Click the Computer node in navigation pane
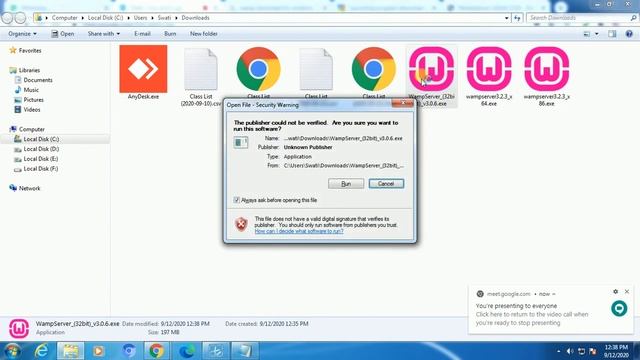The width and height of the screenshot is (640, 360). click(31, 129)
